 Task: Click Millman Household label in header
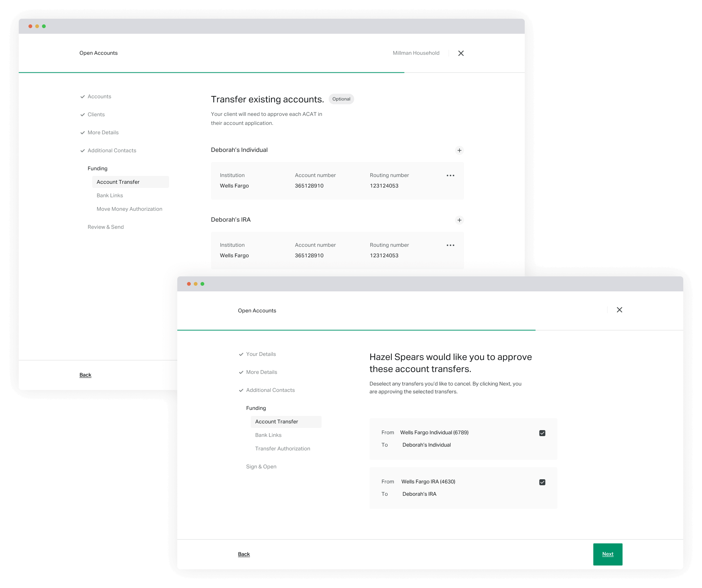(x=416, y=53)
